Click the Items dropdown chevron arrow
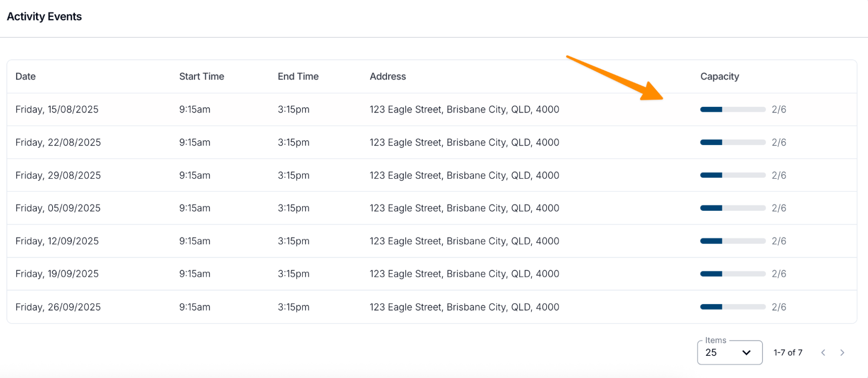 pyautogui.click(x=746, y=352)
